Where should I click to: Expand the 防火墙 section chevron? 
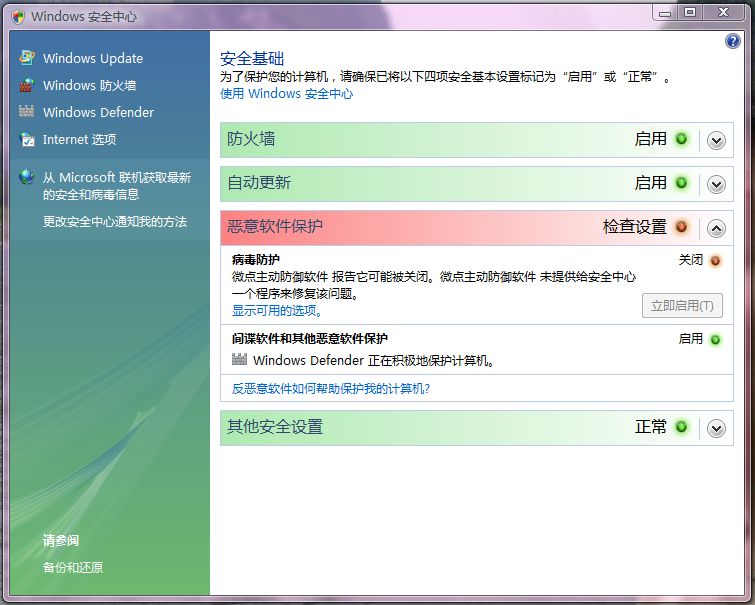click(716, 141)
